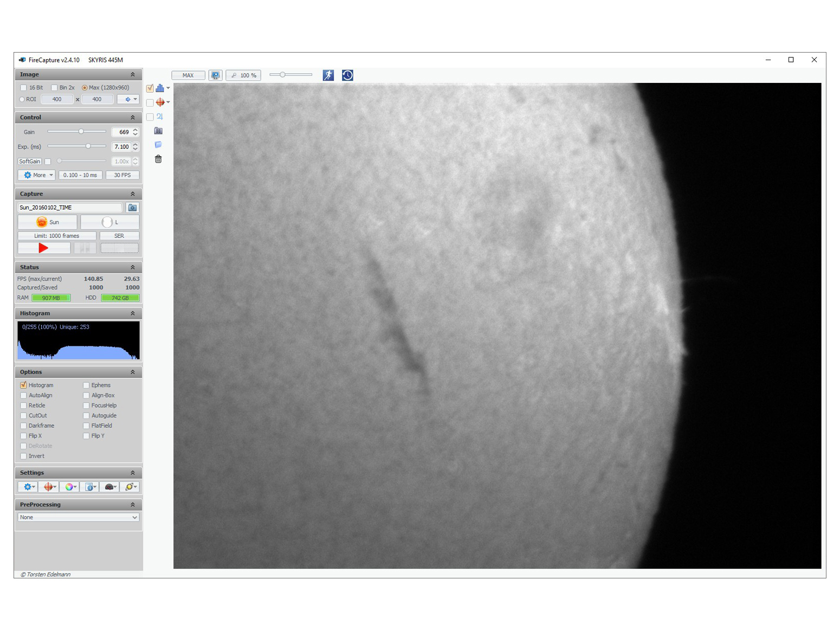Uncheck the Histogram option checkbox
Viewport: 840px width, 631px height.
click(23, 385)
